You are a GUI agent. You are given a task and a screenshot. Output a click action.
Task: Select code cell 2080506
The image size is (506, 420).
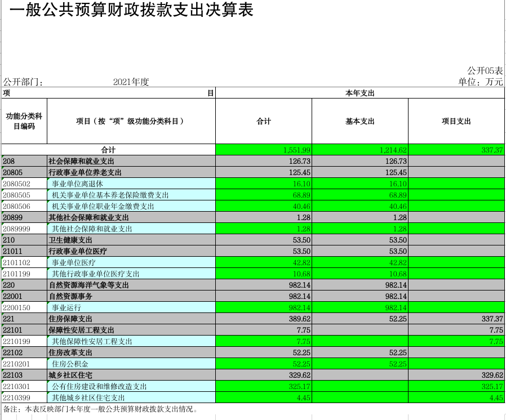point(24,206)
